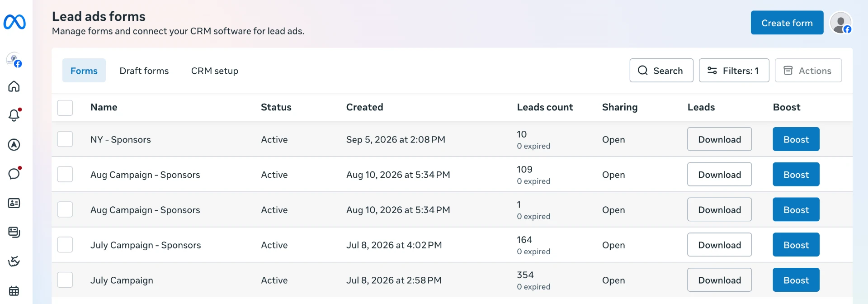Image resolution: width=868 pixels, height=304 pixels.
Task: Click the Boost column header
Action: pyautogui.click(x=787, y=107)
